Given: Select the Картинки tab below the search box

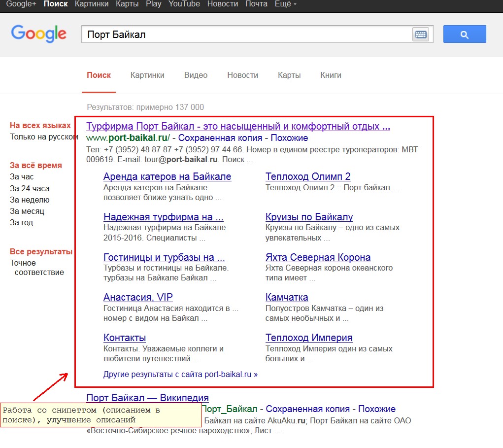Looking at the screenshot, I should pyautogui.click(x=147, y=75).
